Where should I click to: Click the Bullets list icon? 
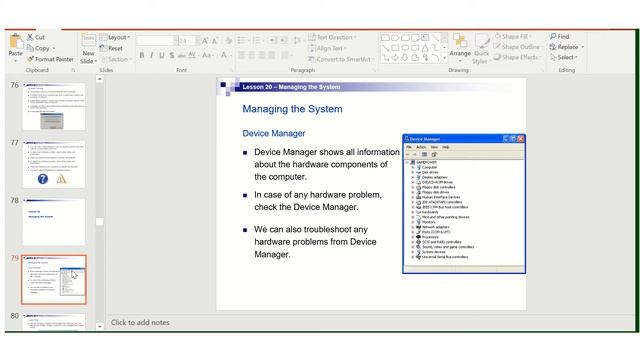[x=242, y=40]
